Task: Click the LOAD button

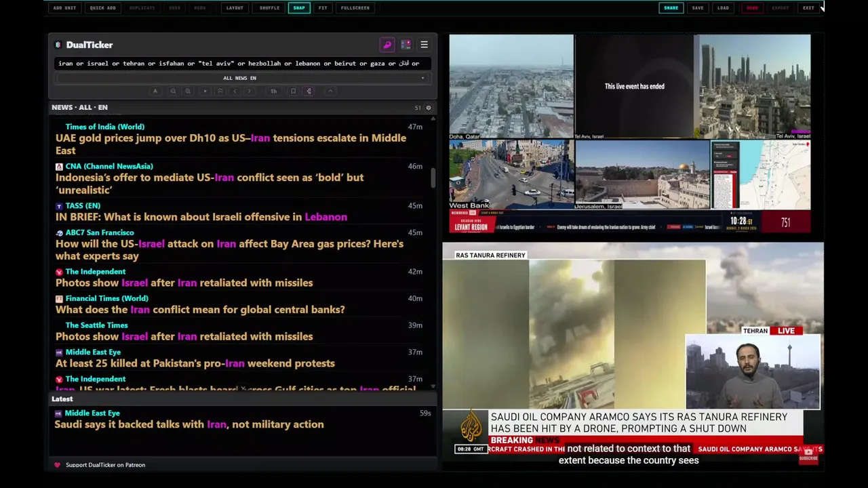Action: pyautogui.click(x=723, y=8)
